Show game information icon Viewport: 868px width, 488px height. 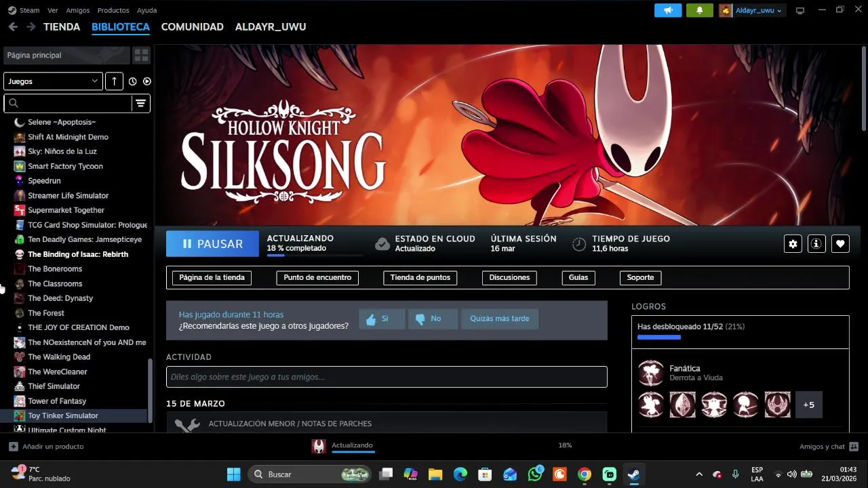(816, 244)
